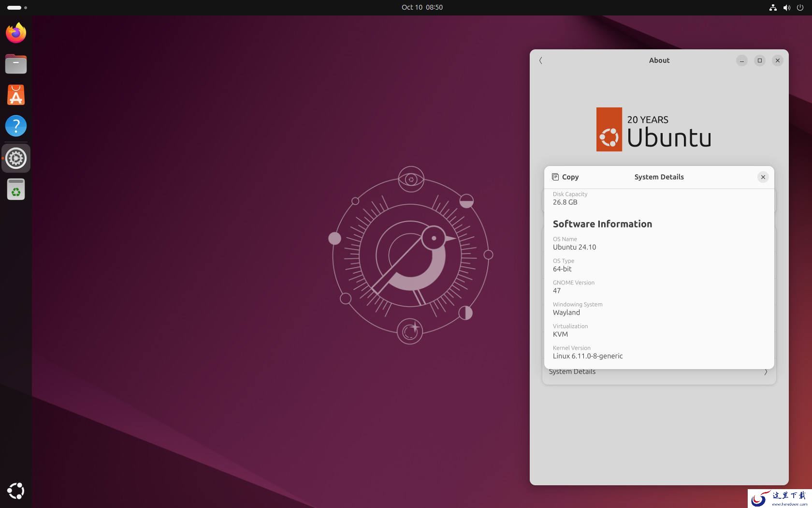Select the disk capacity value 26.8 GB
The height and width of the screenshot is (508, 812).
(565, 202)
